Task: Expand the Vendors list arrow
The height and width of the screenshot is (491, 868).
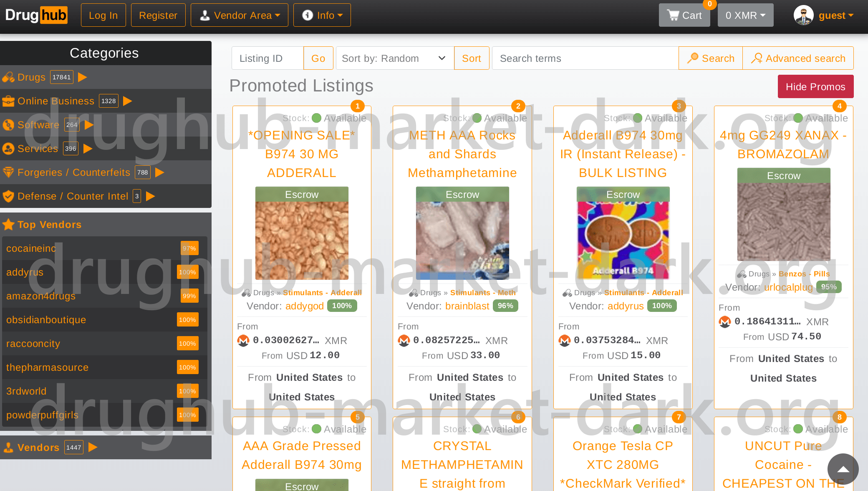Action: click(x=93, y=448)
